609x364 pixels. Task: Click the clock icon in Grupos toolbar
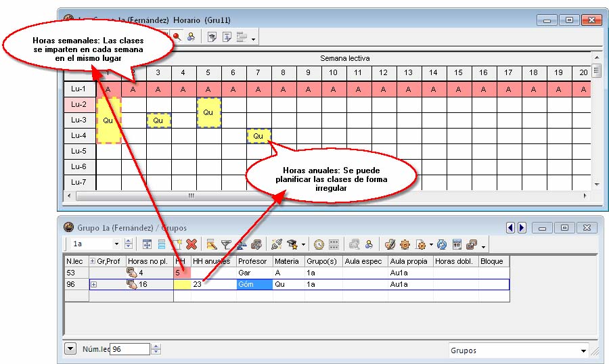click(319, 244)
